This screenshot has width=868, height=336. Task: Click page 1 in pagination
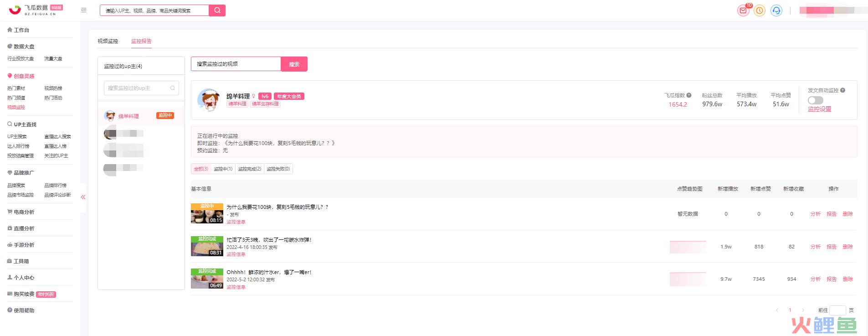(x=790, y=310)
